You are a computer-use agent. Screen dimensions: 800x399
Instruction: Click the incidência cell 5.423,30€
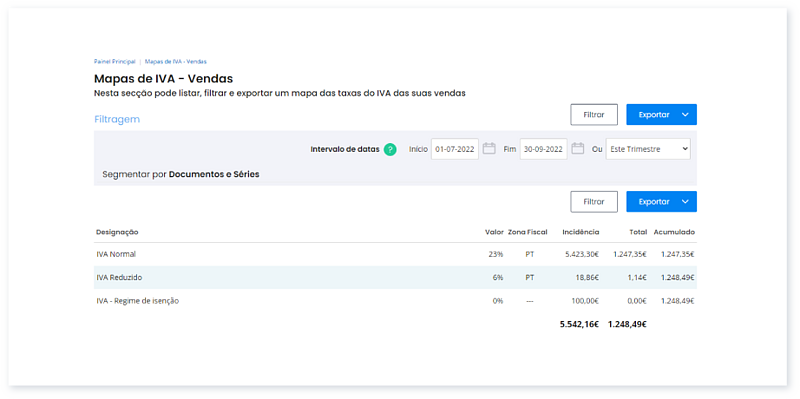[582, 254]
